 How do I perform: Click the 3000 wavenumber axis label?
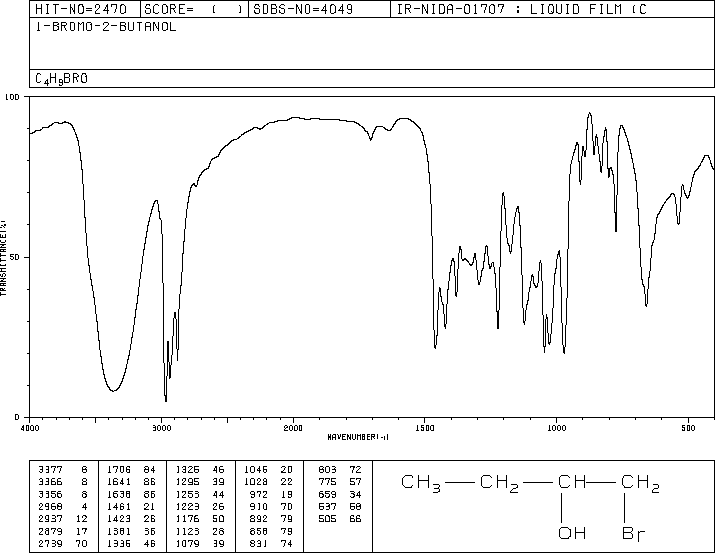[x=162, y=428]
